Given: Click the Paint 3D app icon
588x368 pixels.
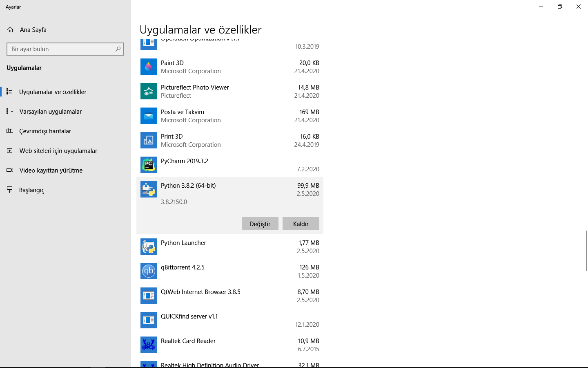Looking at the screenshot, I should click(149, 67).
